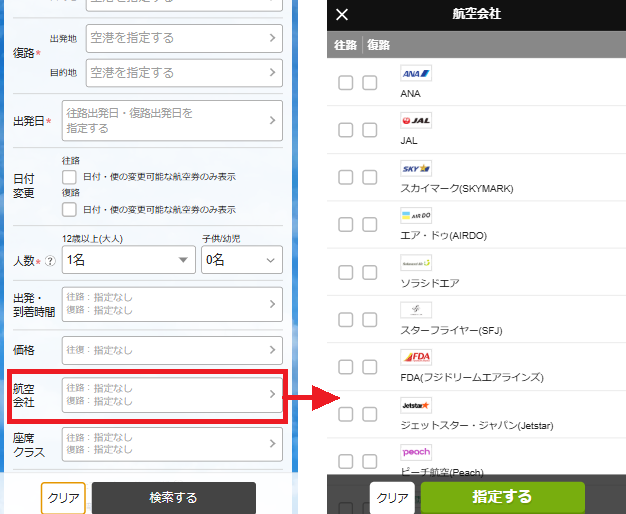
Task: Click the FDA Fuji Dream Airlines logo
Action: pyautogui.click(x=415, y=357)
